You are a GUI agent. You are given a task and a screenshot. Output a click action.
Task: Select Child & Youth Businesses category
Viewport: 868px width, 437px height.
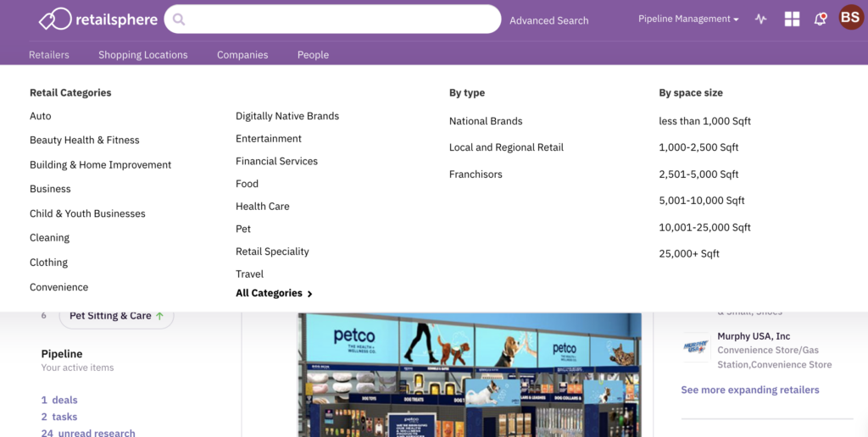87,213
